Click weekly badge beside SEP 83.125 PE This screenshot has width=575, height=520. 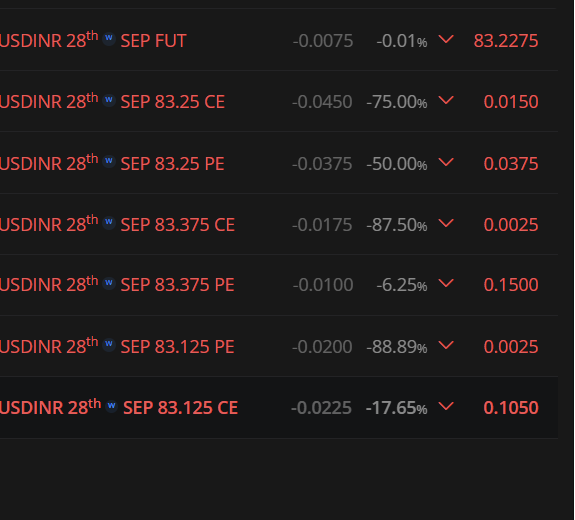coord(109,344)
